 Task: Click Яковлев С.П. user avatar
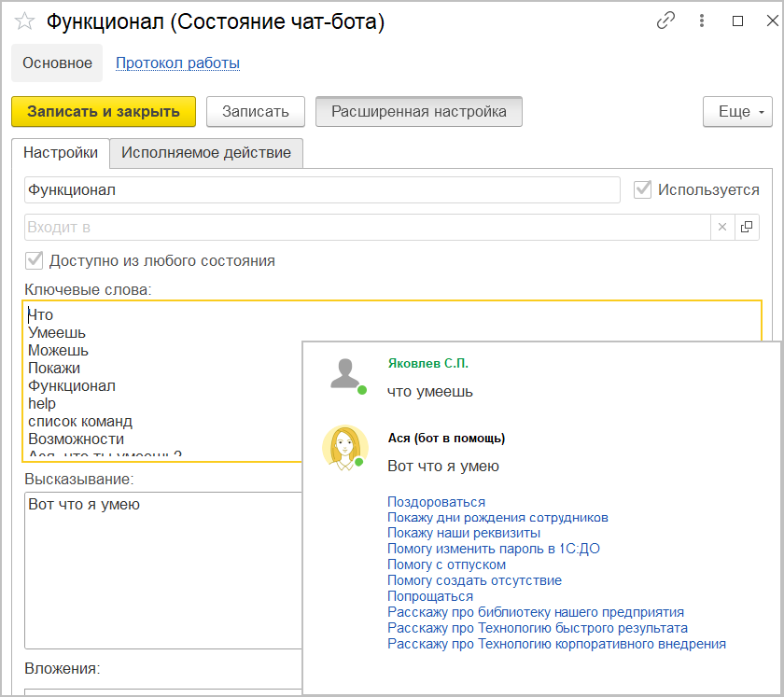point(346,374)
